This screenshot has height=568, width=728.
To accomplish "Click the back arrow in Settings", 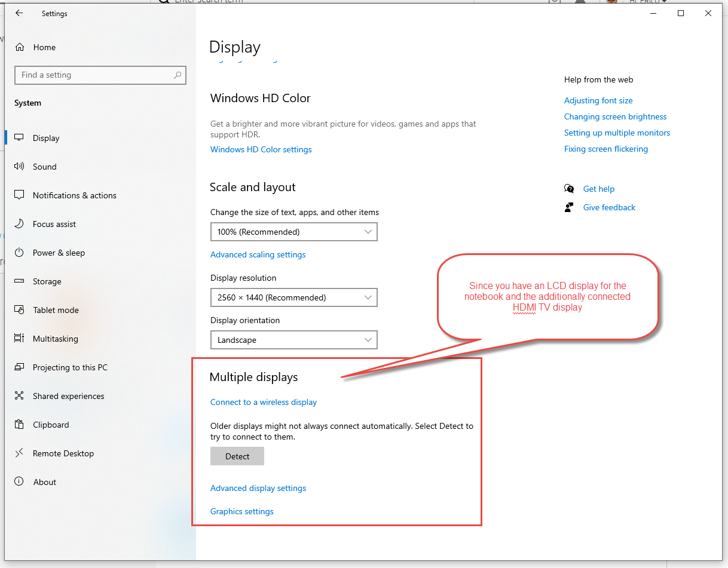I will [19, 13].
